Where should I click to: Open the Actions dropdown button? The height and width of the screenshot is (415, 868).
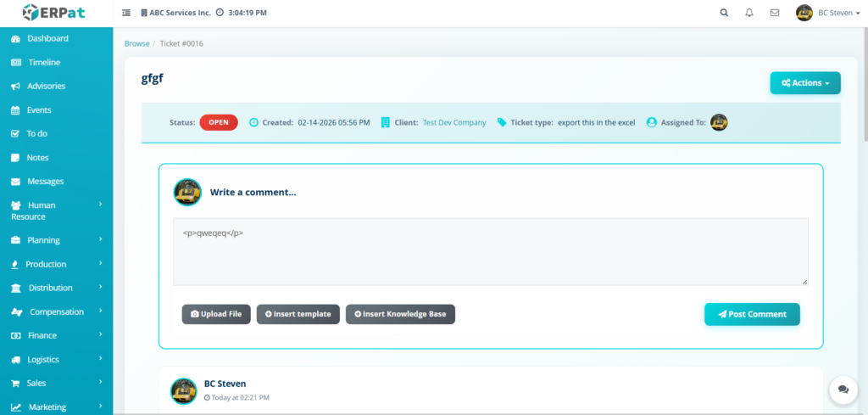point(804,83)
